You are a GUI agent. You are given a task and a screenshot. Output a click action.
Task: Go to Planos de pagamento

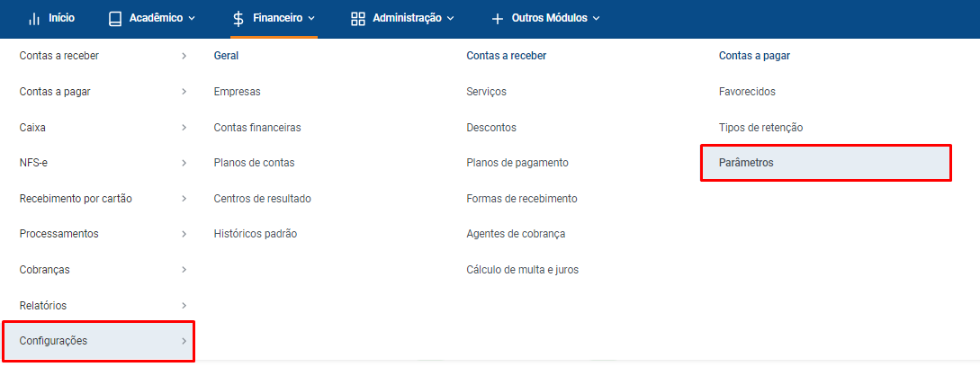tap(517, 163)
